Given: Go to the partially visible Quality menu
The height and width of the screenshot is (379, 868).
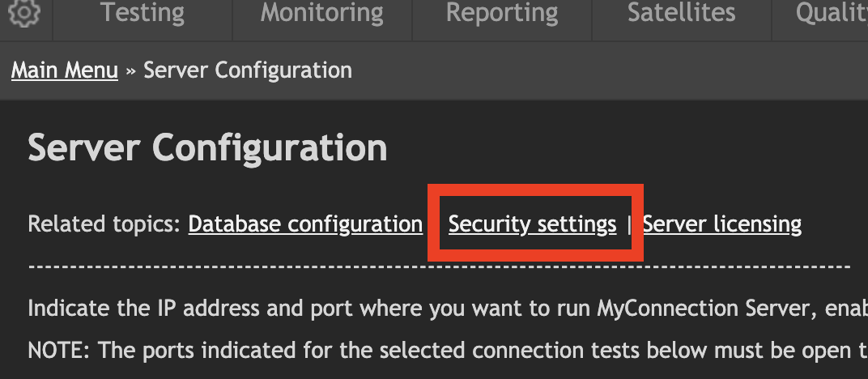Looking at the screenshot, I should point(832,13).
